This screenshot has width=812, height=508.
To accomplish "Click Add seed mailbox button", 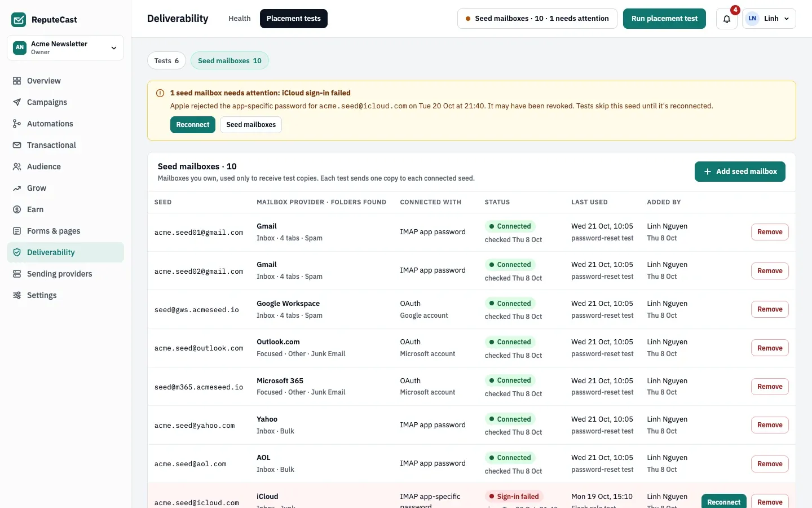I will pos(740,172).
